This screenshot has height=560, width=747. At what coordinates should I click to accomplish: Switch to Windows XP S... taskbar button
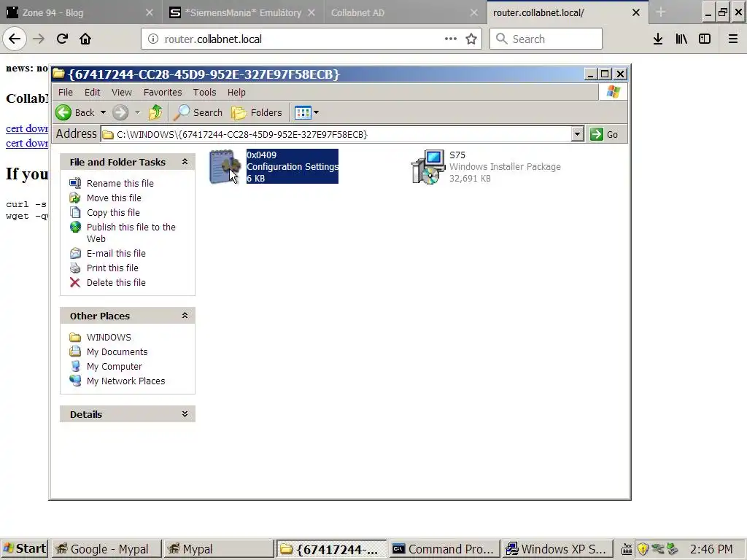click(x=557, y=549)
